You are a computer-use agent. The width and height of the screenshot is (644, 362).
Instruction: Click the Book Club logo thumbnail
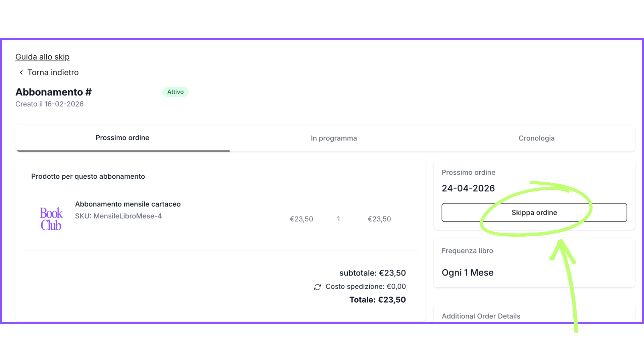point(51,219)
